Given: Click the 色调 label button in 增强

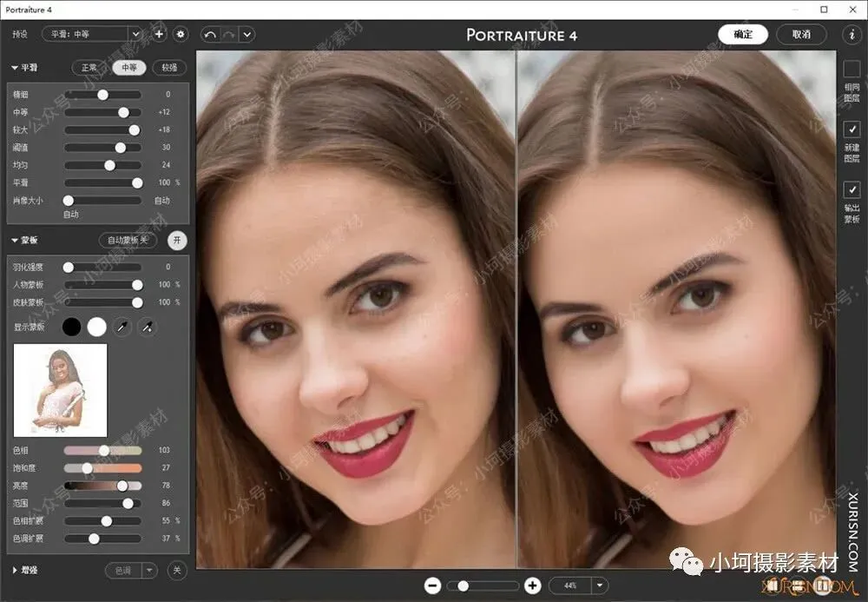Looking at the screenshot, I should pyautogui.click(x=123, y=571).
